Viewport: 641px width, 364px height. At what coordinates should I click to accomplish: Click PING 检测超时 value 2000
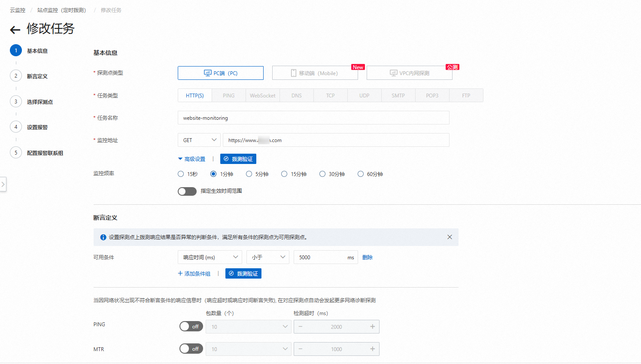(337, 327)
